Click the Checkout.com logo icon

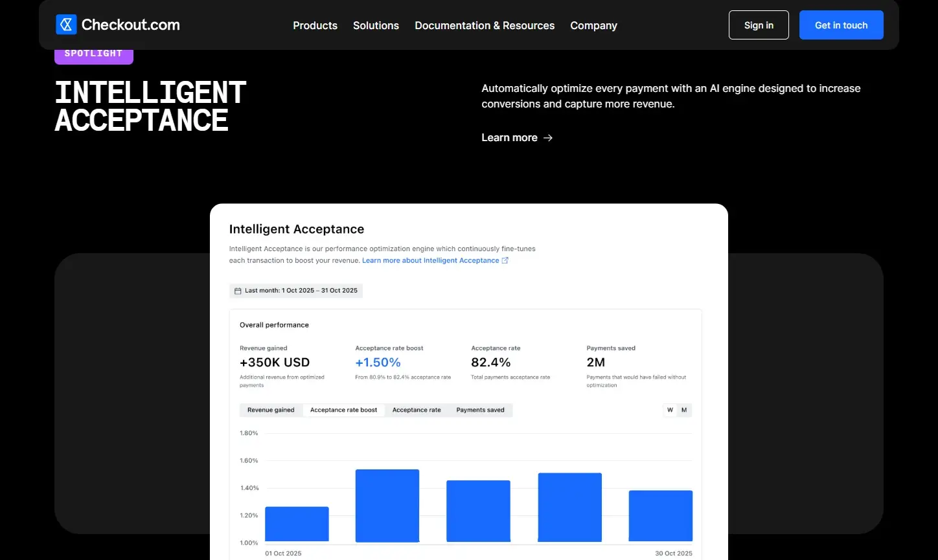[66, 25]
